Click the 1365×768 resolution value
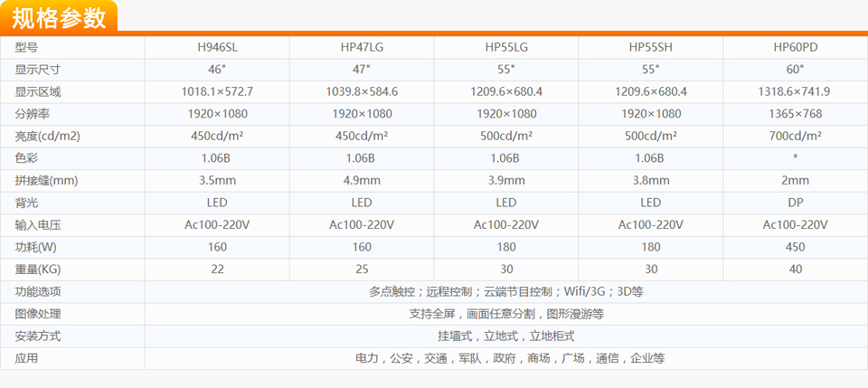 (796, 114)
